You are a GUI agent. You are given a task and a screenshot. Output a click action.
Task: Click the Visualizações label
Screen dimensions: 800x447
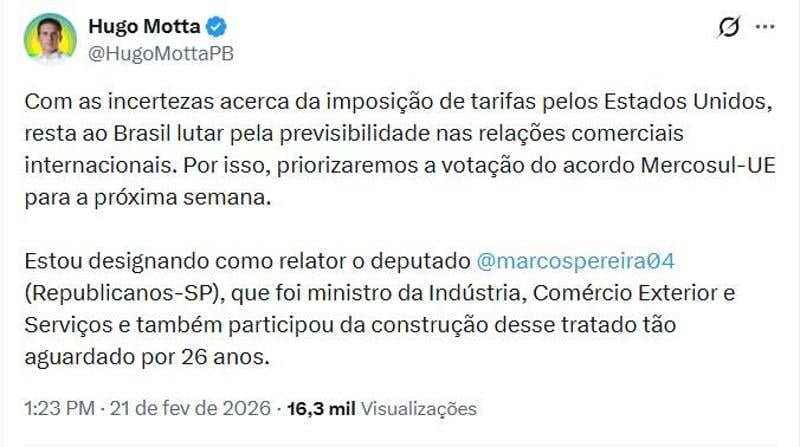tap(418, 408)
